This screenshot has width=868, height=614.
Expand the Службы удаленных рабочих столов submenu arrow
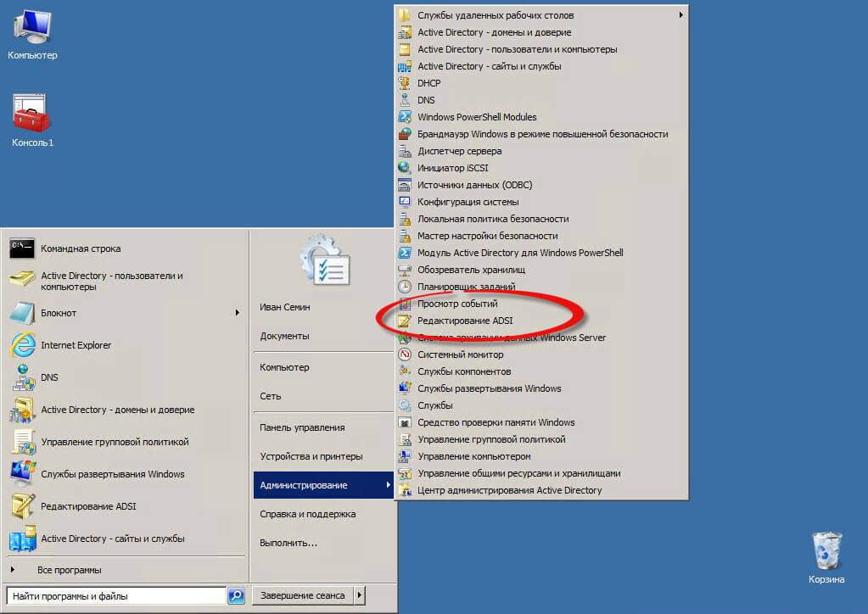pyautogui.click(x=680, y=15)
